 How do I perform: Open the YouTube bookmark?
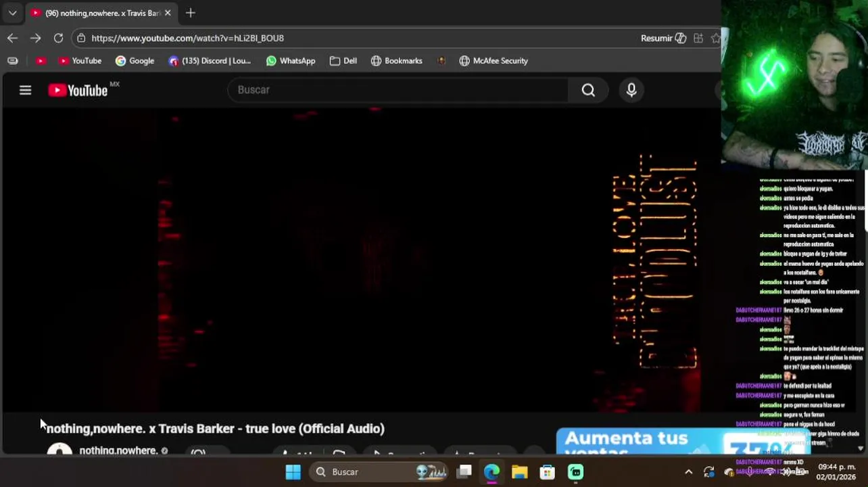pyautogui.click(x=80, y=61)
